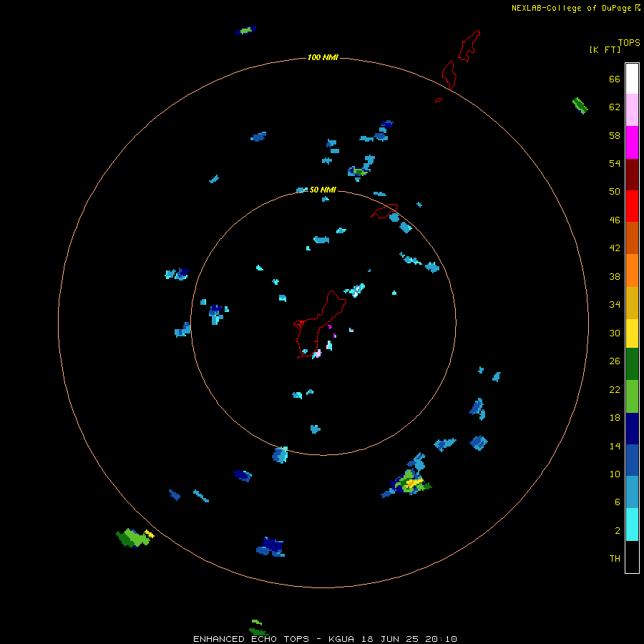Viewport: 644px width, 644px height.
Task: Pick the gold legend band
Action: pos(632,303)
